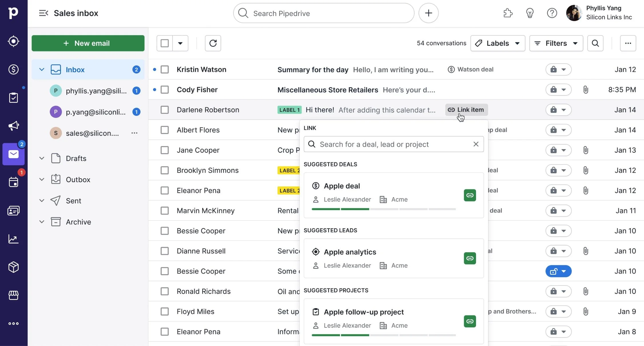Open the Products cube icon
Viewport: 644px width, 346px height.
[13, 267]
